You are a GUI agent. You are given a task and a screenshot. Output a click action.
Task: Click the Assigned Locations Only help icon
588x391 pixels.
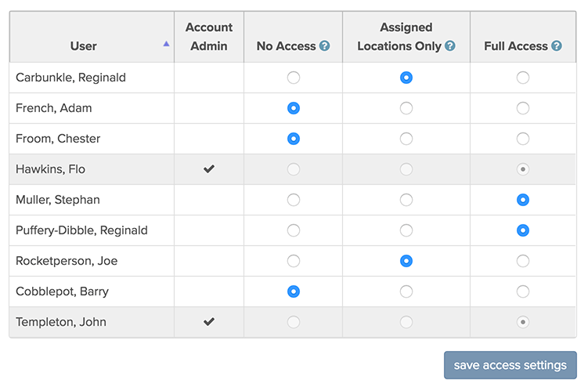(450, 45)
